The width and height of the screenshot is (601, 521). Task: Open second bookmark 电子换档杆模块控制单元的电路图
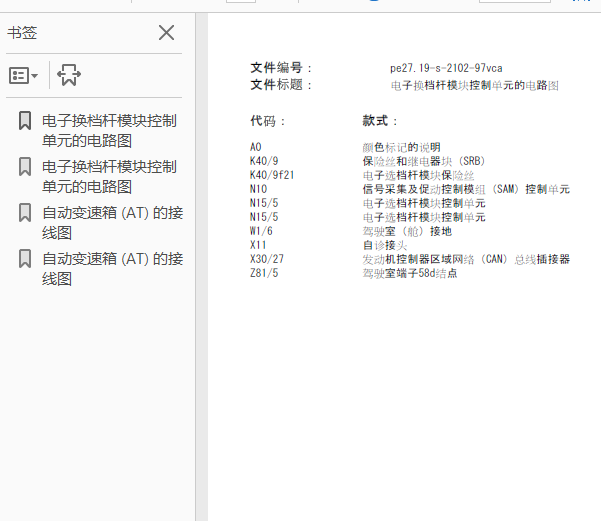pyautogui.click(x=109, y=177)
